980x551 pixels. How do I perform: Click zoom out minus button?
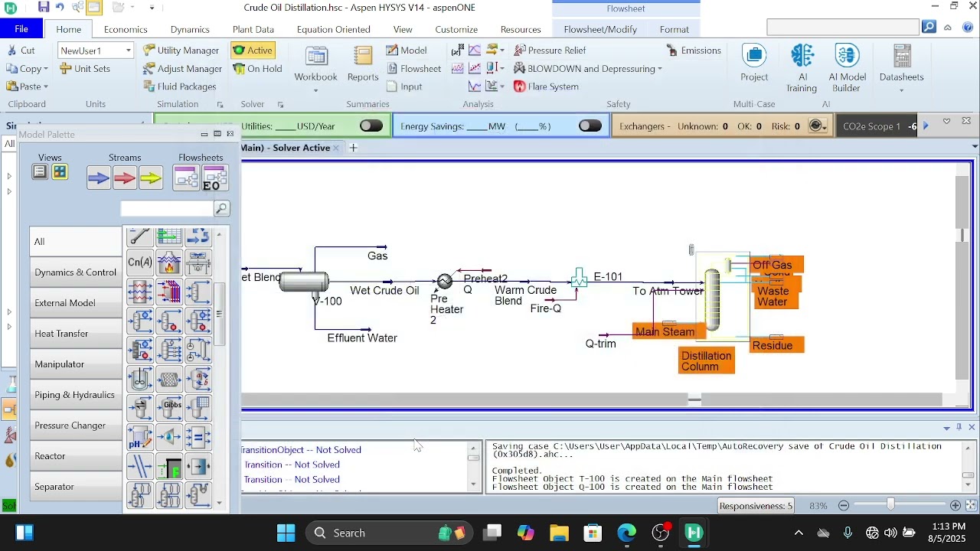click(x=844, y=506)
